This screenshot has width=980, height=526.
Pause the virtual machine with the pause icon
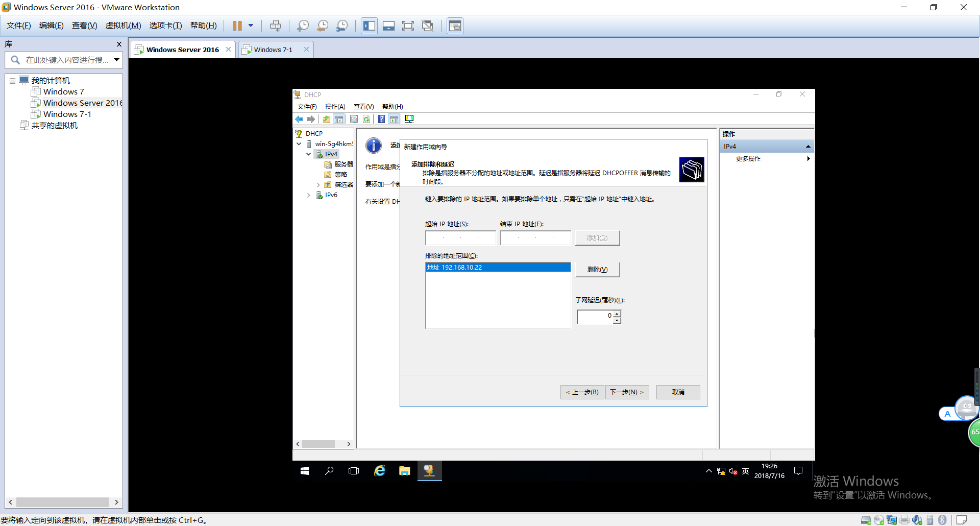click(237, 26)
